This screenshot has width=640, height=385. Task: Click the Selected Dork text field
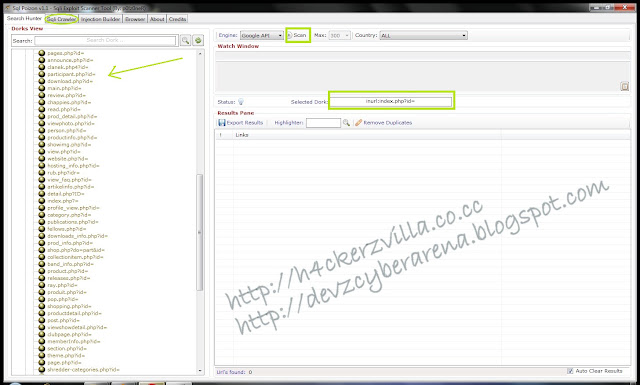click(391, 101)
